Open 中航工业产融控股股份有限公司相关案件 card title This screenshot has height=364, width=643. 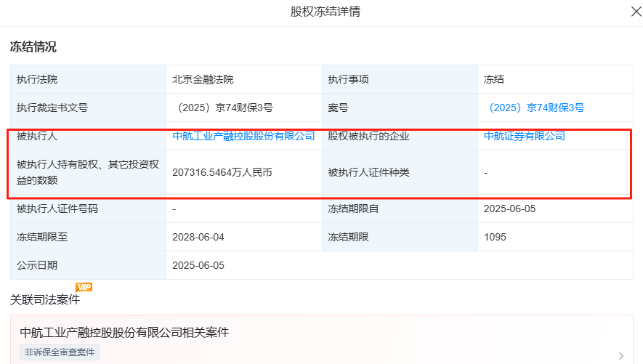[x=124, y=332]
